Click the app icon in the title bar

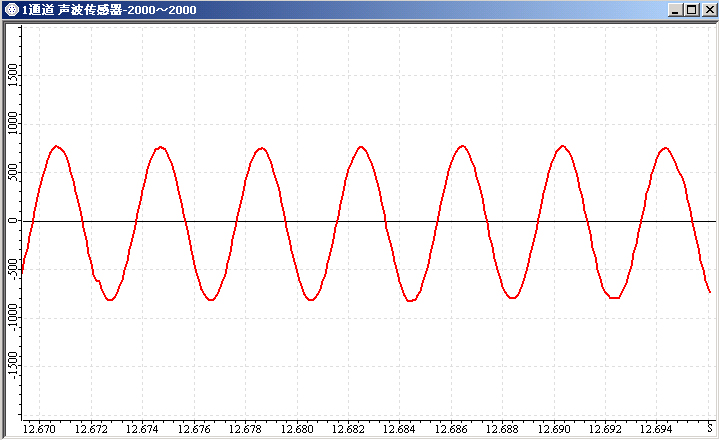[11, 10]
